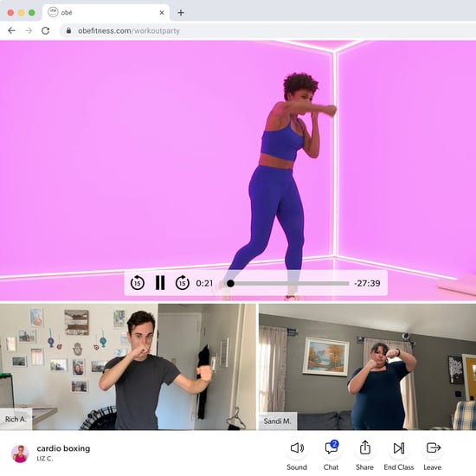Click the Chat label text
This screenshot has width=476, height=476.
tap(331, 466)
